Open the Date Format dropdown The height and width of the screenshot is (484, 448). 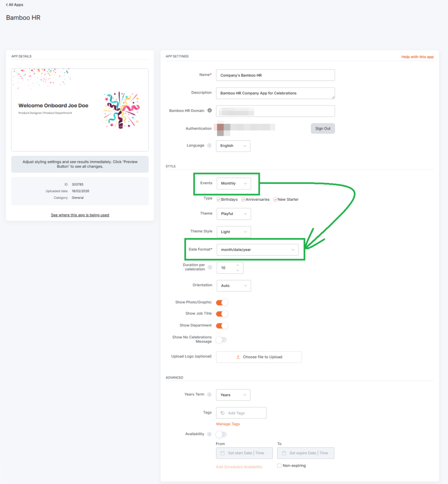258,249
